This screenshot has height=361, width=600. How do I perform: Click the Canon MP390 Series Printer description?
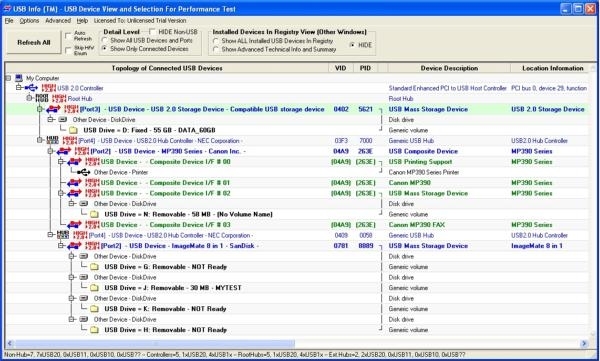(x=424, y=172)
